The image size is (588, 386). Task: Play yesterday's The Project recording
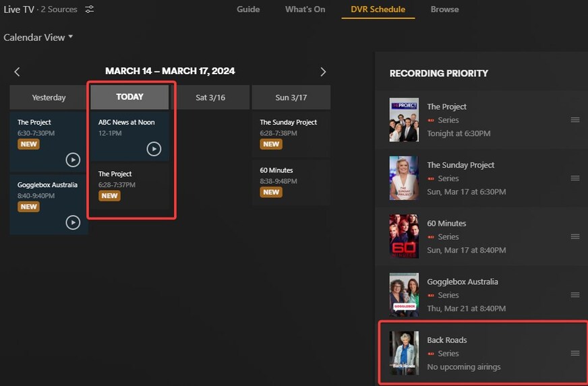point(73,160)
